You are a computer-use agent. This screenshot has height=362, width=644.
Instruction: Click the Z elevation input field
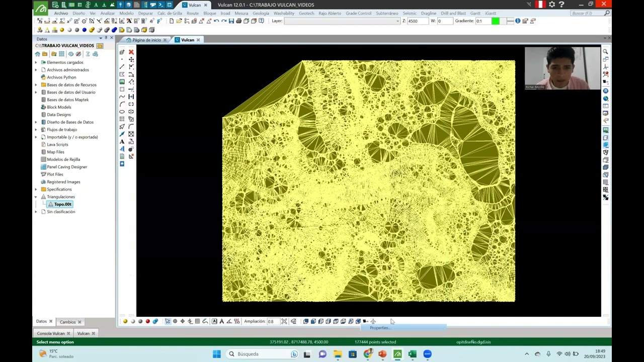[417, 21]
